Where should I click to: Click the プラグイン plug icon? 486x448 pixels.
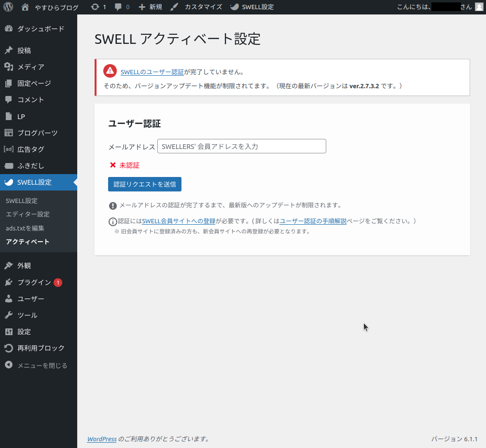[x=9, y=282]
